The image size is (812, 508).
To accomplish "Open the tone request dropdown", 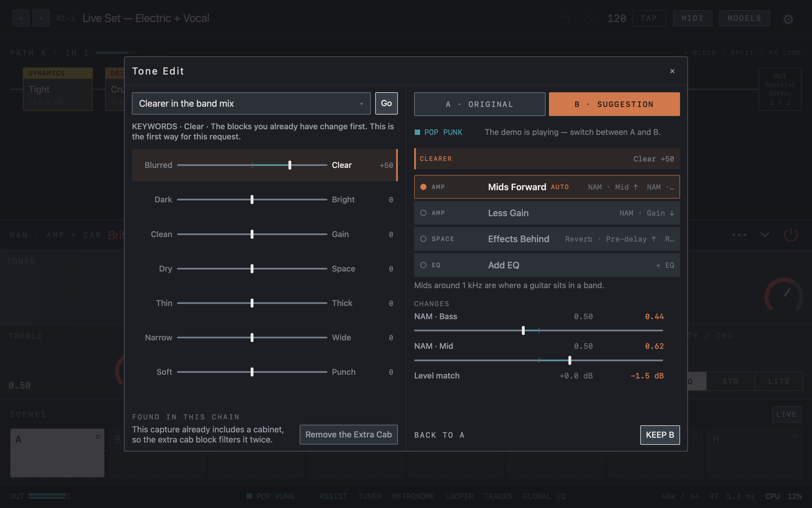I will (251, 104).
